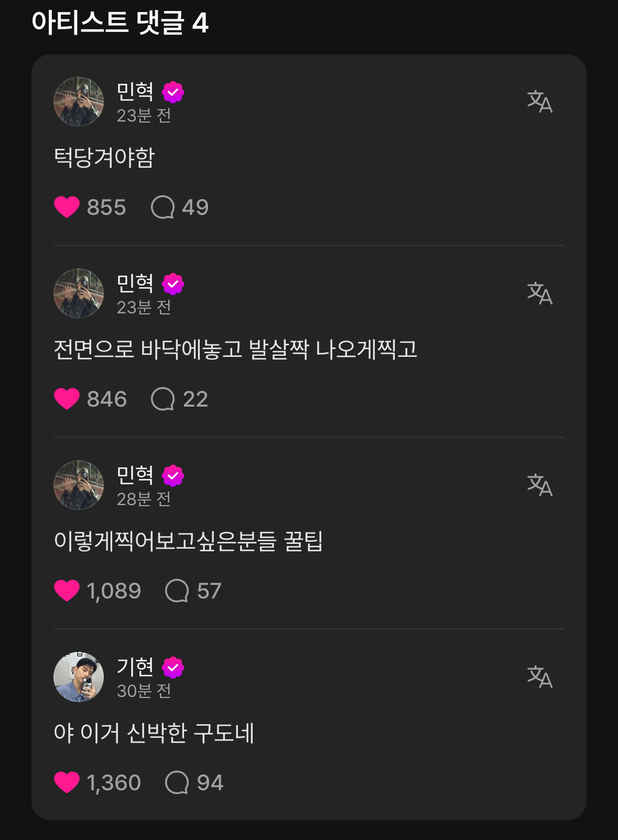The image size is (618, 840).
Task: Tap 민혁's avatar on the 28분 전 comment
Action: pos(79,485)
